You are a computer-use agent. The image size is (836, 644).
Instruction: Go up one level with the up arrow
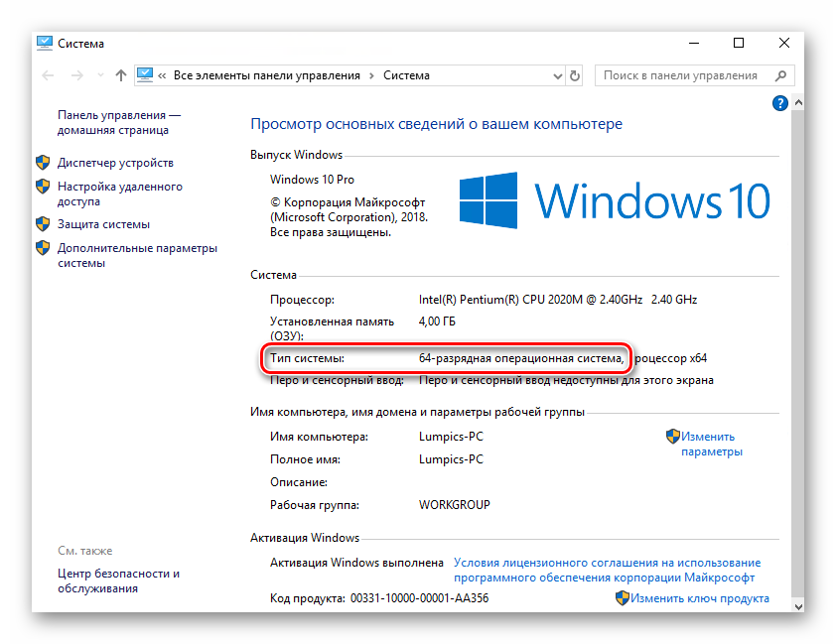[121, 75]
